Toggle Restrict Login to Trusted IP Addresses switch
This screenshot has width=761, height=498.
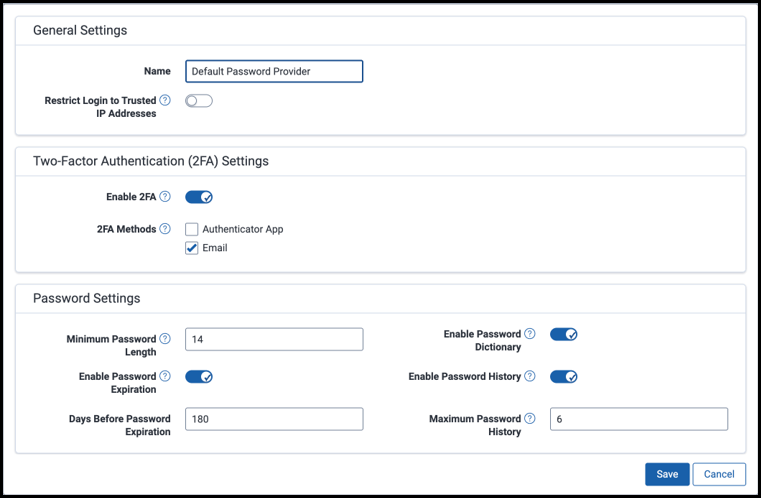[x=199, y=100]
